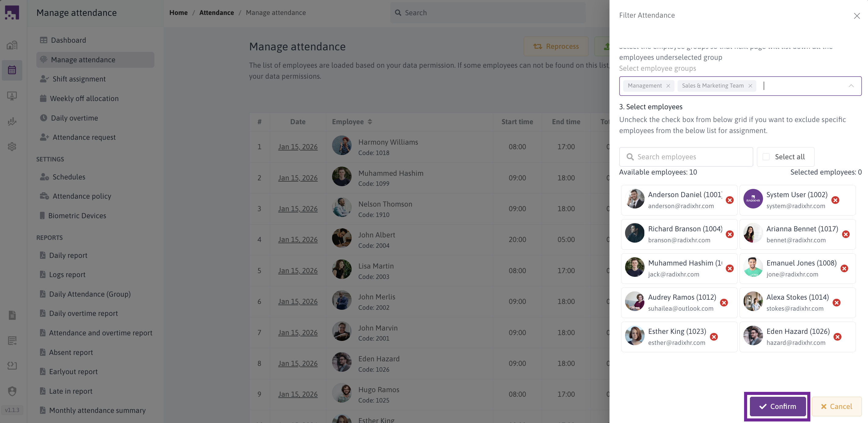This screenshot has width=868, height=423.
Task: Remove Sales & Marketing Team tag
Action: pos(750,86)
